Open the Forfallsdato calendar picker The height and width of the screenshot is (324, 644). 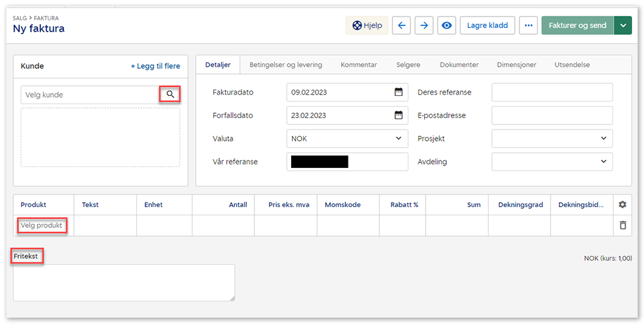tap(398, 115)
